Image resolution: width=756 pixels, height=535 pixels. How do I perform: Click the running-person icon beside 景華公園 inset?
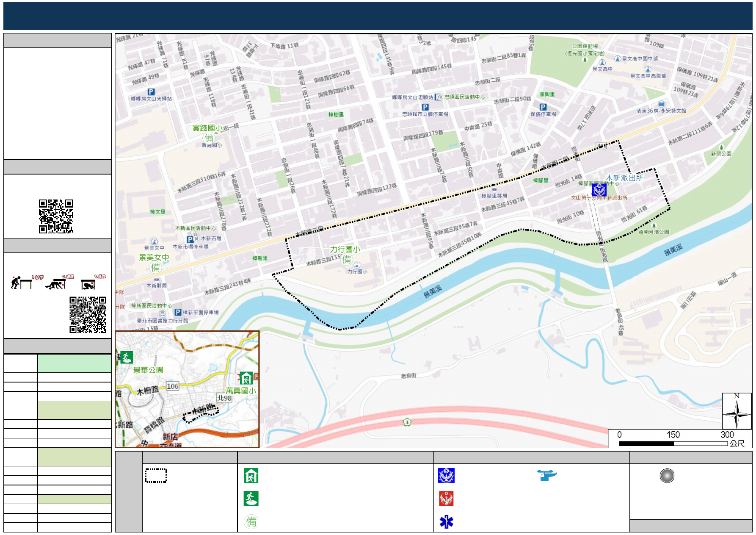coord(126,358)
